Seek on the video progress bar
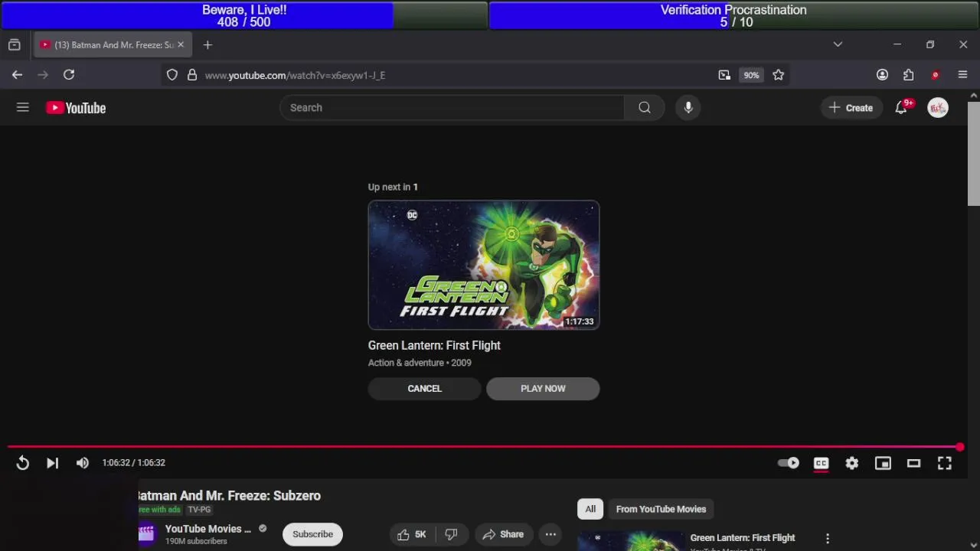This screenshot has width=980, height=551. coord(484,447)
